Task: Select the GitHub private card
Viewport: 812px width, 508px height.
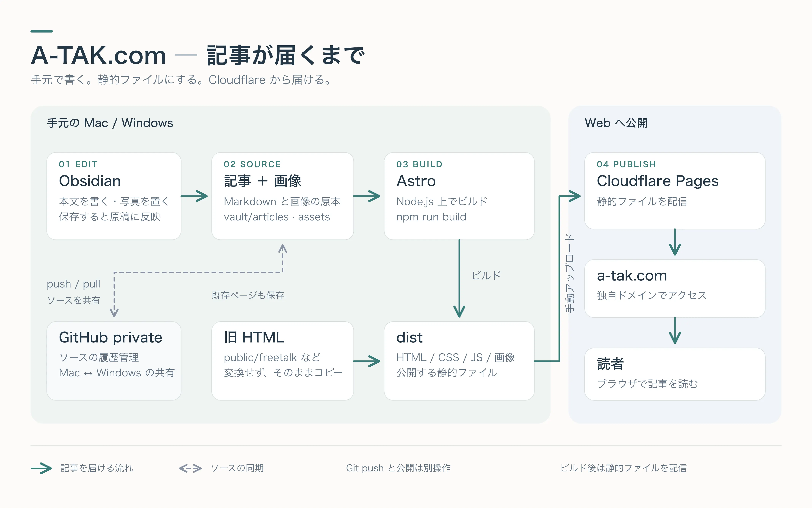Action: (x=114, y=361)
